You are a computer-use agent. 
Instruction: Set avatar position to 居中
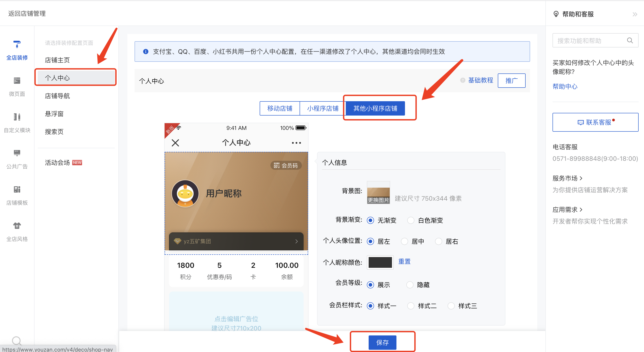[404, 241]
